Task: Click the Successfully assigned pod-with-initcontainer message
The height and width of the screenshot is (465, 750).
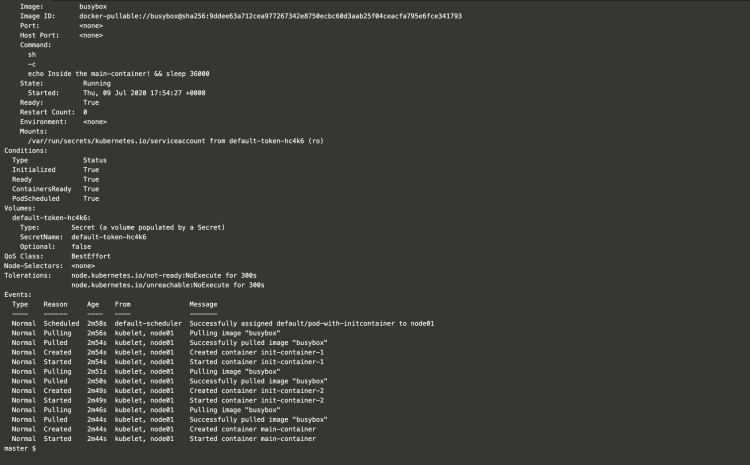Action: (x=311, y=323)
